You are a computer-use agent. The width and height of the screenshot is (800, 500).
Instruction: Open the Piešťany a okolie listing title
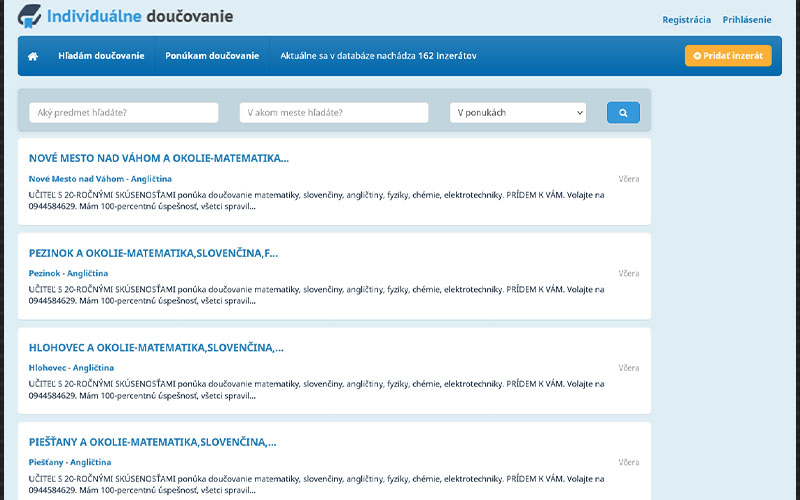tap(152, 442)
